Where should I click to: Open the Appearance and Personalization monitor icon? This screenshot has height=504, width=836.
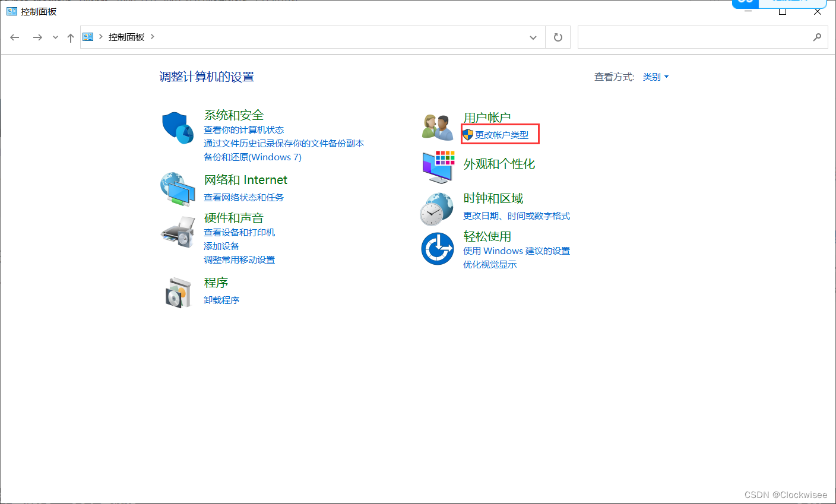click(438, 167)
